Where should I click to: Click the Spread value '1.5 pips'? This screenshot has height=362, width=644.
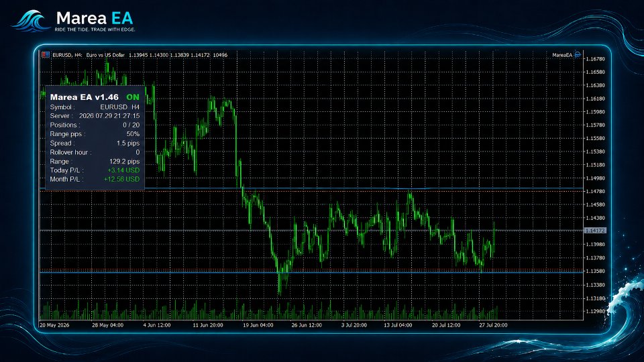click(x=128, y=143)
